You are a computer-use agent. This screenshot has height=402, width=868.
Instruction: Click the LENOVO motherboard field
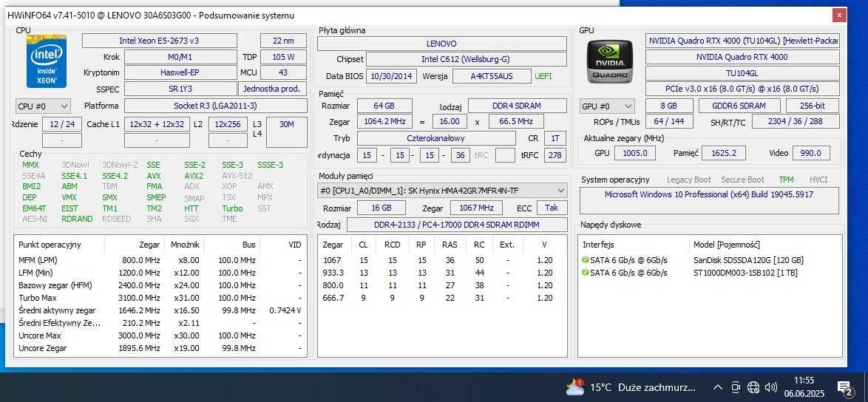441,44
